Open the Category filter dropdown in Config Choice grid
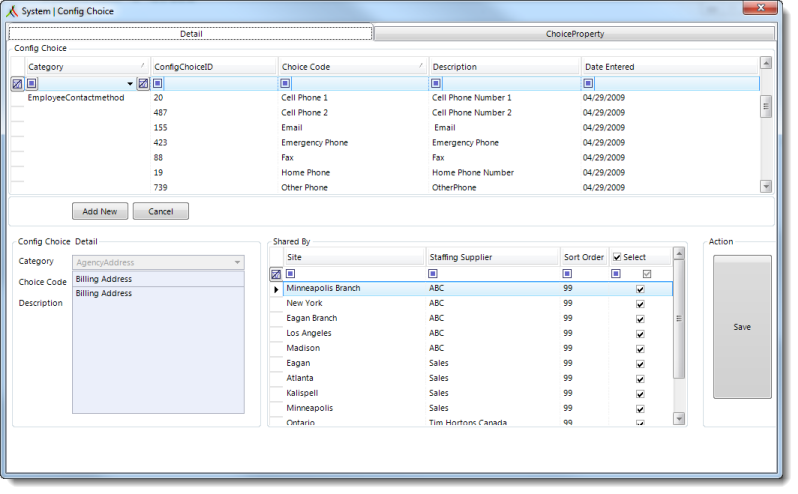The image size is (798, 494). tap(130, 84)
